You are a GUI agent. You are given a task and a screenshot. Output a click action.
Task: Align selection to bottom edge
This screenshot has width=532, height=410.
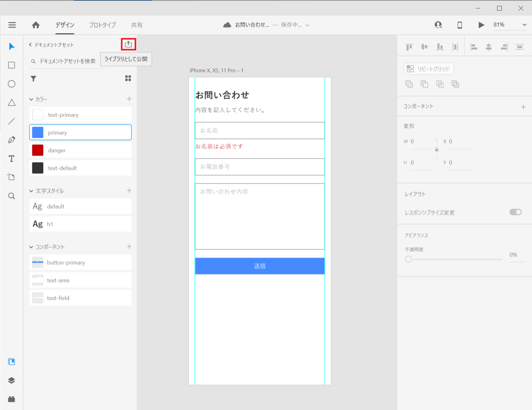440,47
